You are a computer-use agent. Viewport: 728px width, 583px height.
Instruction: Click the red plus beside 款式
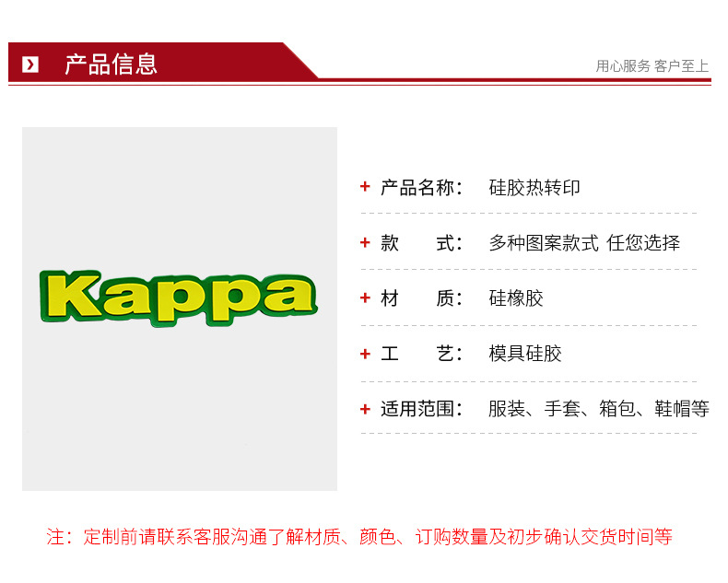[365, 242]
